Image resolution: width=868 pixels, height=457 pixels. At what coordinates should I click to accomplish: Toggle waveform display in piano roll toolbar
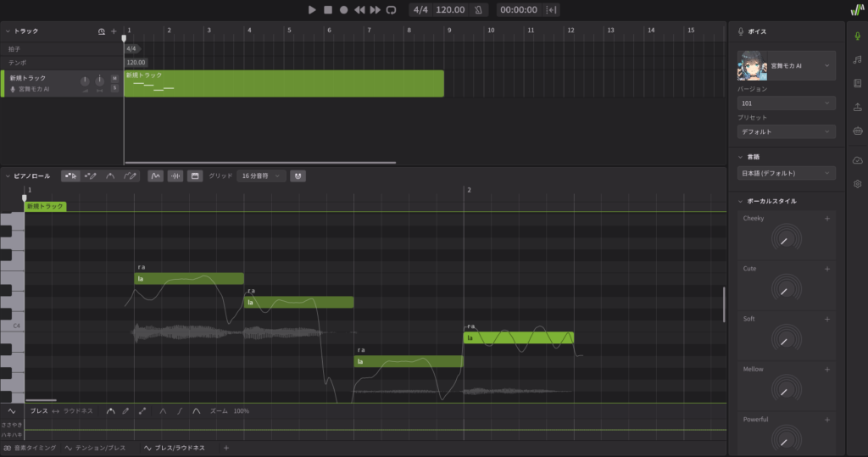coord(175,176)
